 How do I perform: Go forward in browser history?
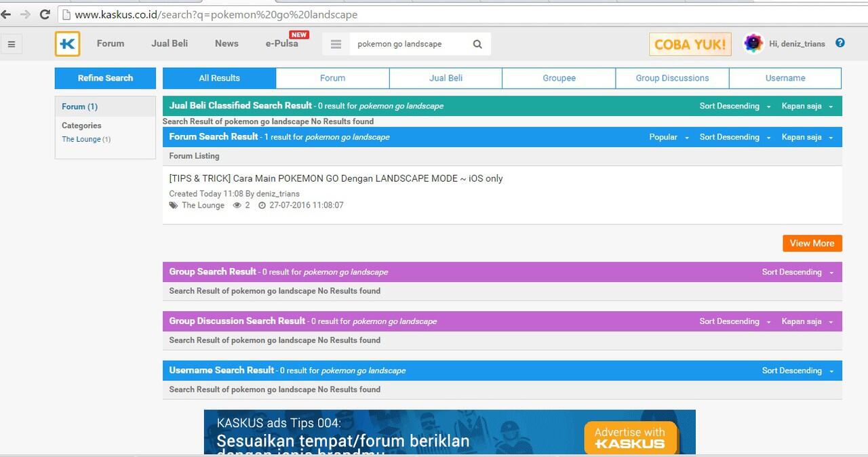[25, 14]
